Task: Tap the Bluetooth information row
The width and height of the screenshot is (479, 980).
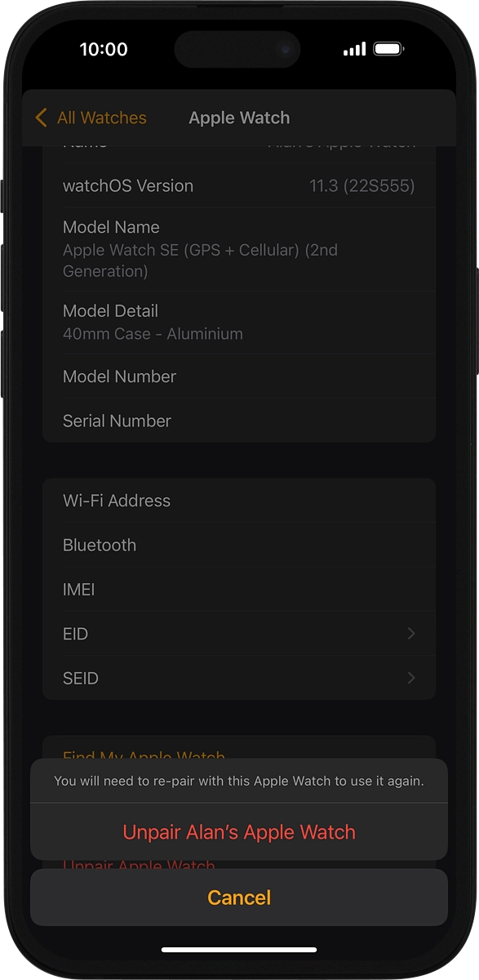Action: pyautogui.click(x=239, y=545)
